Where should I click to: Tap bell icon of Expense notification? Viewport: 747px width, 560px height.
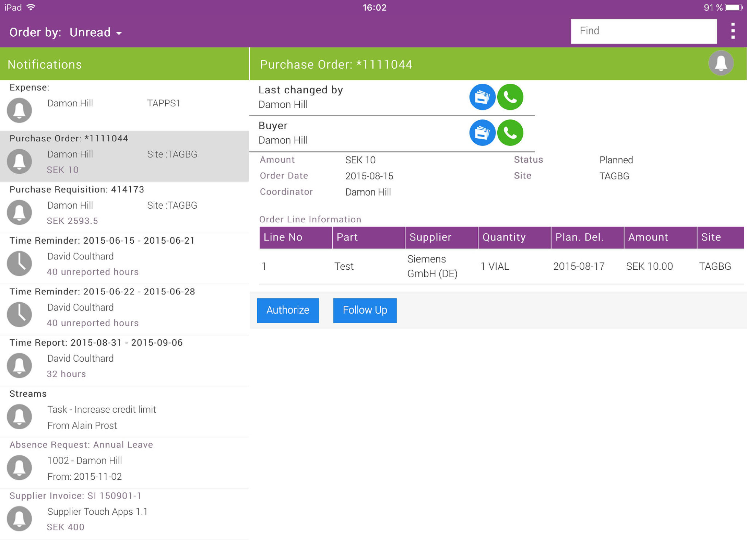19,110
